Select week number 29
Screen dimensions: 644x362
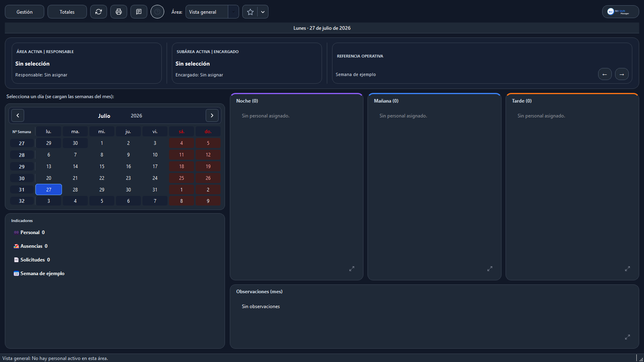click(x=22, y=167)
